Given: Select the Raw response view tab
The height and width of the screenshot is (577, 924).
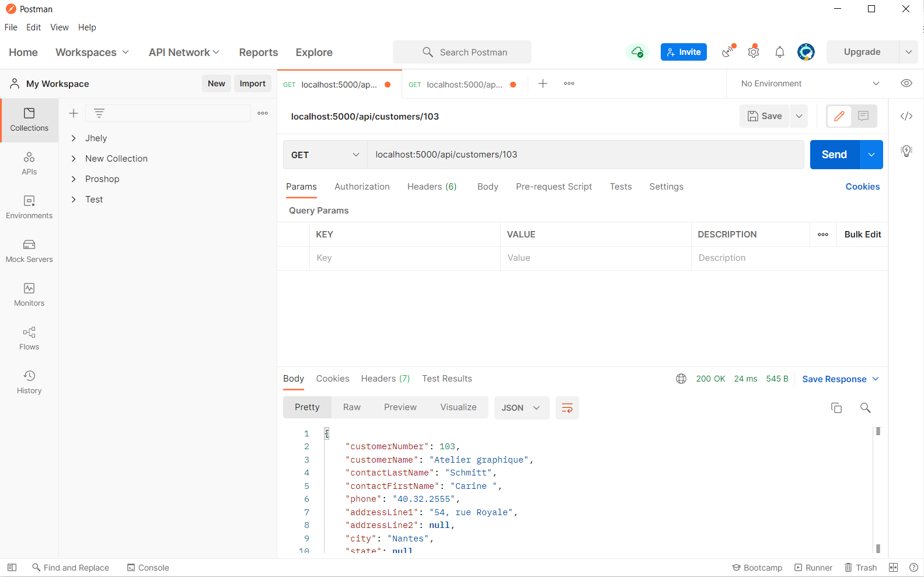Looking at the screenshot, I should tap(352, 407).
